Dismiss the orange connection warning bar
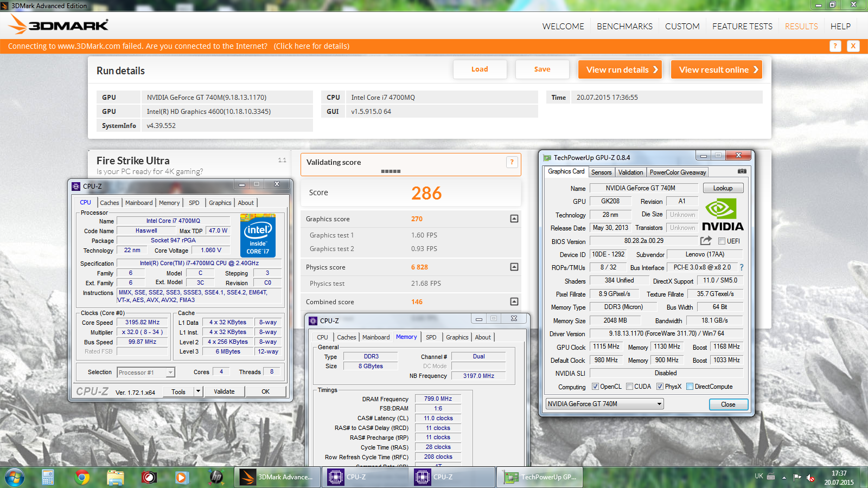 click(x=853, y=46)
